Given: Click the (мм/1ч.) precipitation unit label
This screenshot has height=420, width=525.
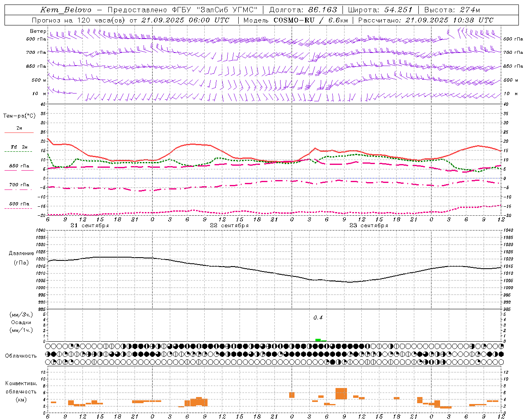Looking at the screenshot, I should (x=21, y=330).
